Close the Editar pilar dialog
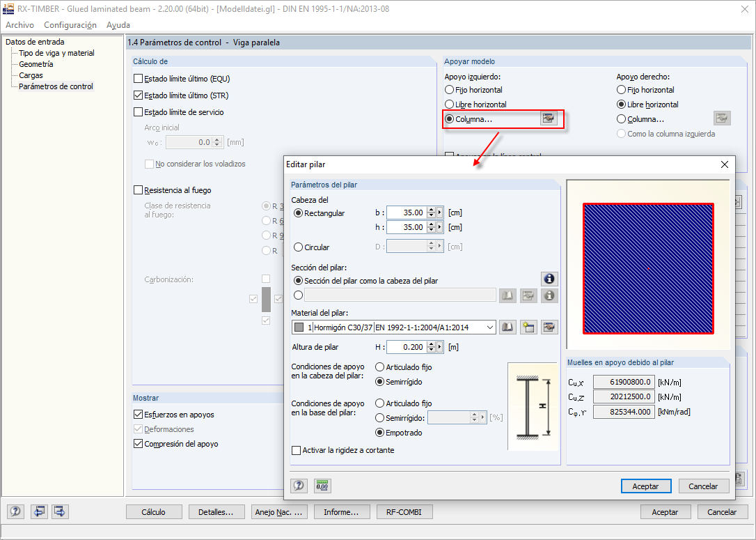The height and width of the screenshot is (540, 756). [x=724, y=164]
